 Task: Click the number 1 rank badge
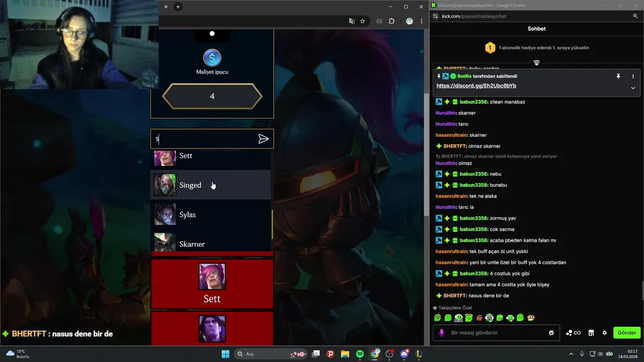click(490, 48)
